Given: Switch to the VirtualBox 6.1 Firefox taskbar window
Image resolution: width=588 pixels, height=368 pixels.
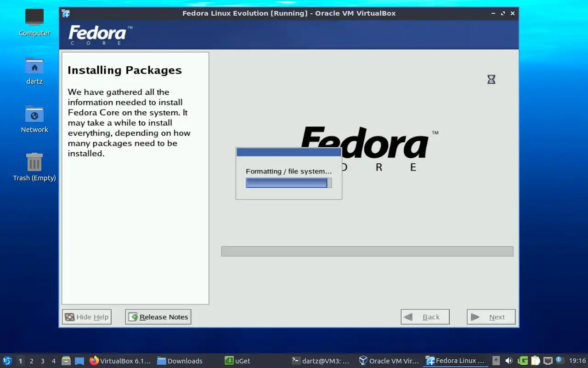Looking at the screenshot, I should click(x=120, y=361).
